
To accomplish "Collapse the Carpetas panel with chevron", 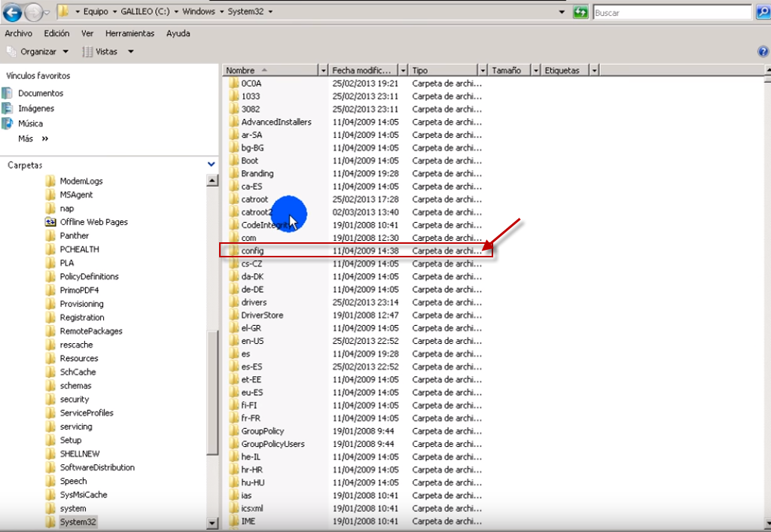I will point(211,164).
